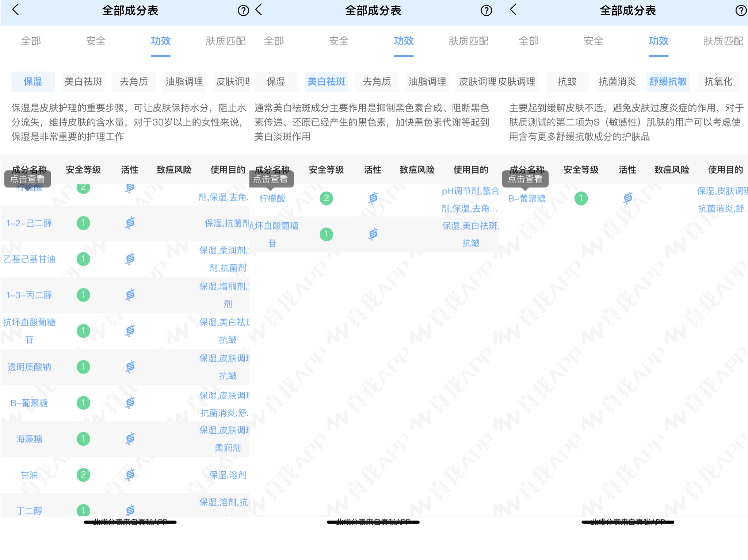Open the 海藻糖 ingredient link
Screen dimensions: 748x560
[x=29, y=439]
